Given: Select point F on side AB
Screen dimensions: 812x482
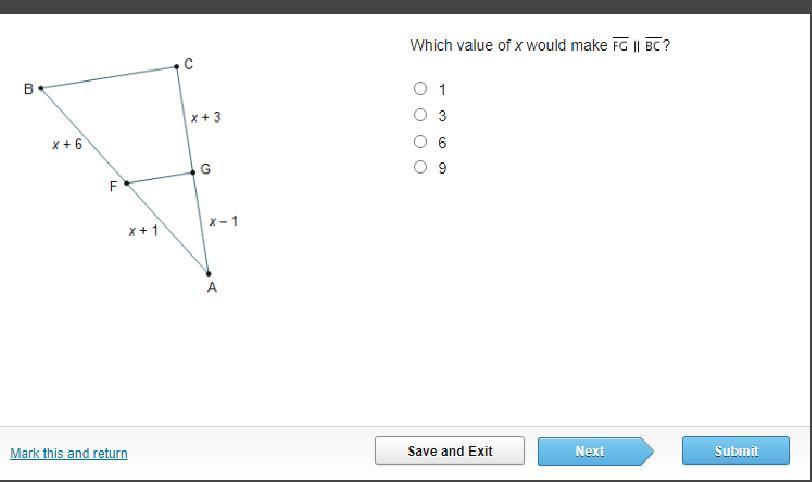Looking at the screenshot, I should (126, 183).
